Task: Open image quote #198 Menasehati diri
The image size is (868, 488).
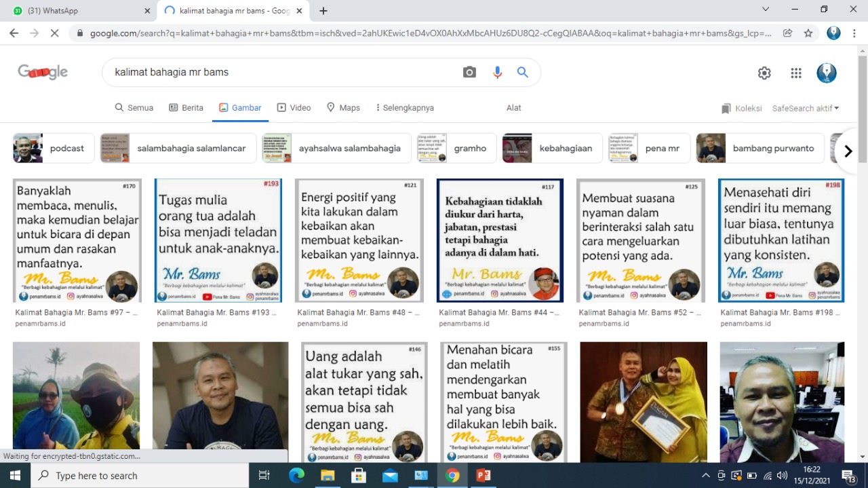Action: (x=781, y=240)
